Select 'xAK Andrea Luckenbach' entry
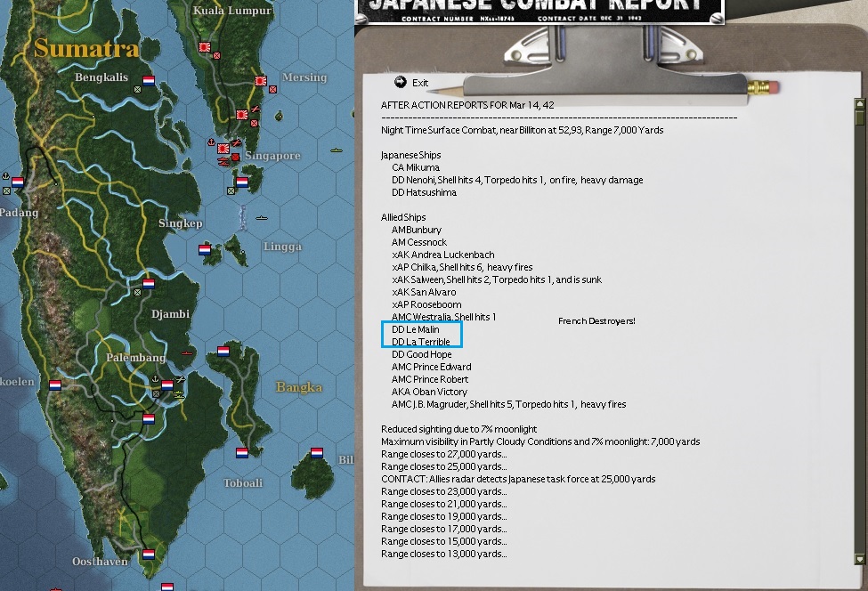Screen dimensions: 868x591 coord(442,255)
